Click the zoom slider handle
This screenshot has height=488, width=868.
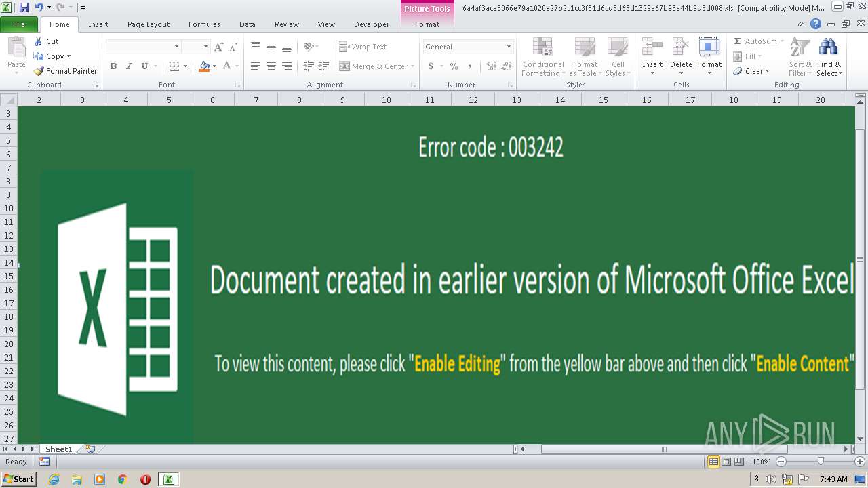tap(821, 462)
